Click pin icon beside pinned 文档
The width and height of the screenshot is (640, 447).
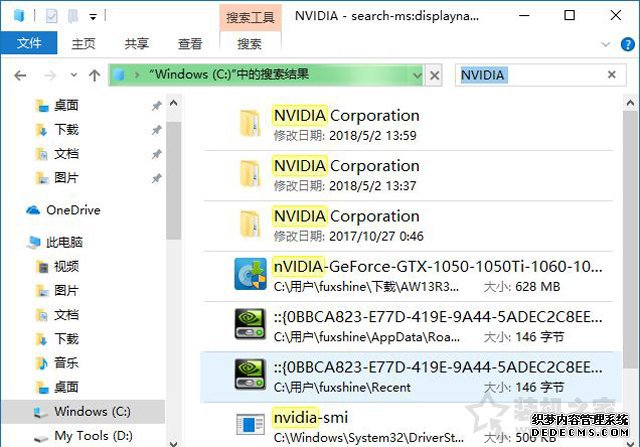click(x=156, y=154)
